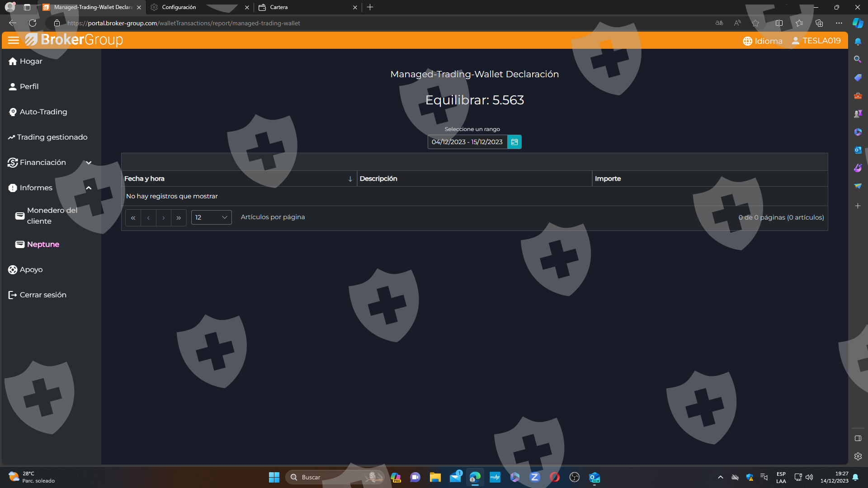Click the Cerrar sesión logout icon
This screenshot has height=488, width=868.
pyautogui.click(x=13, y=295)
